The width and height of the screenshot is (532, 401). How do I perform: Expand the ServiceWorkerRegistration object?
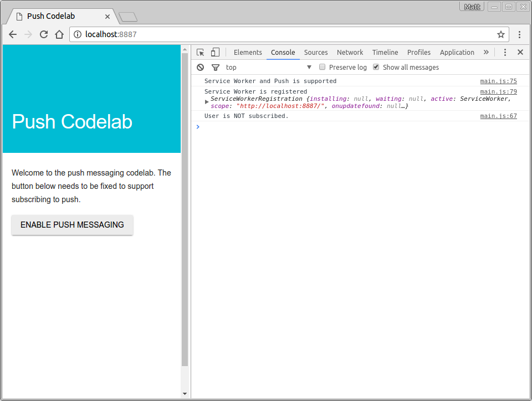(x=207, y=102)
